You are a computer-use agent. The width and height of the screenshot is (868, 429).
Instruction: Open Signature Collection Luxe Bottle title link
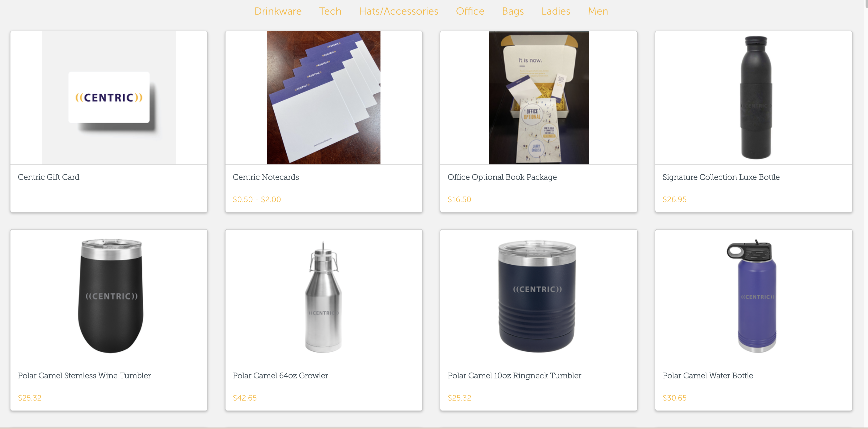point(721,177)
